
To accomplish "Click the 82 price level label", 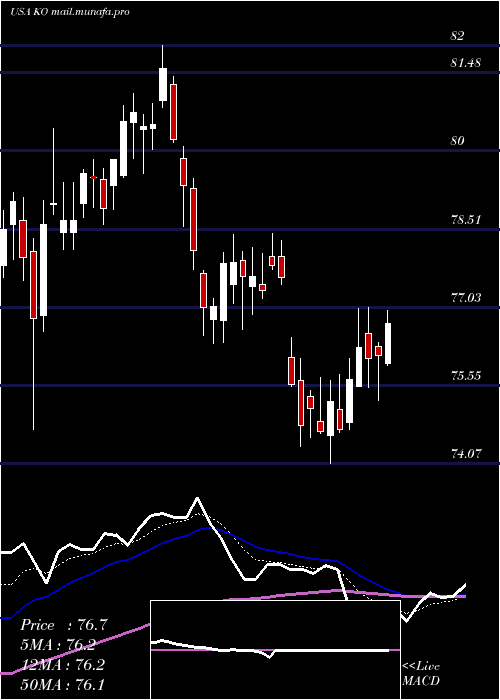I will tap(457, 36).
